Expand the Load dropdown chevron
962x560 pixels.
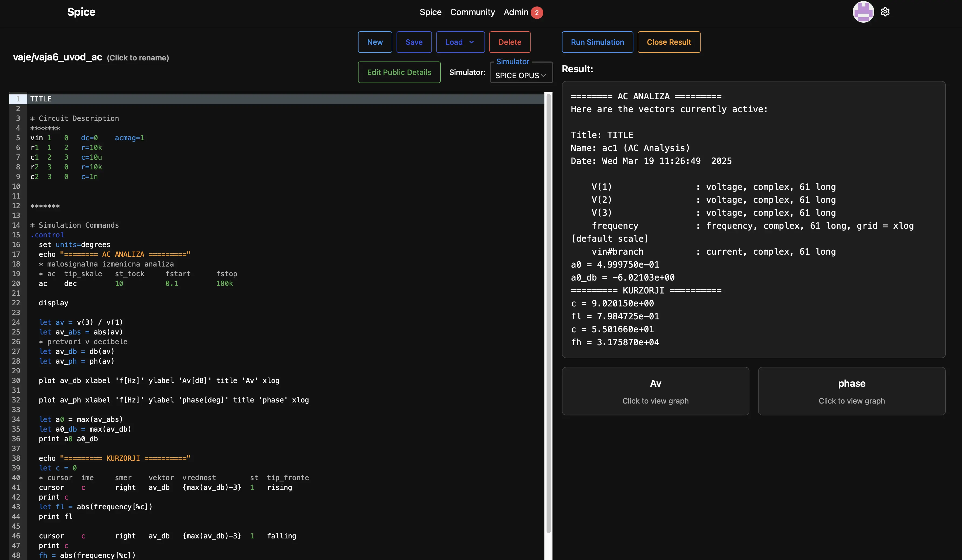click(x=472, y=42)
